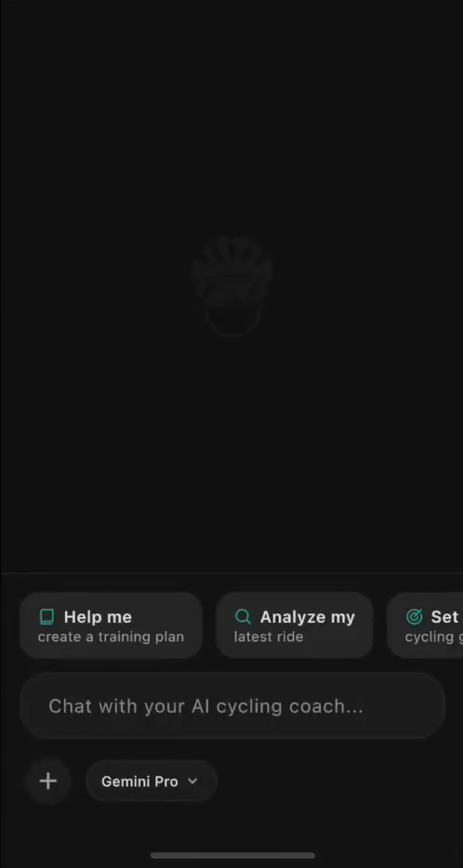
Task: Choose the Analyze my latest ride suggestion
Action: click(x=295, y=625)
